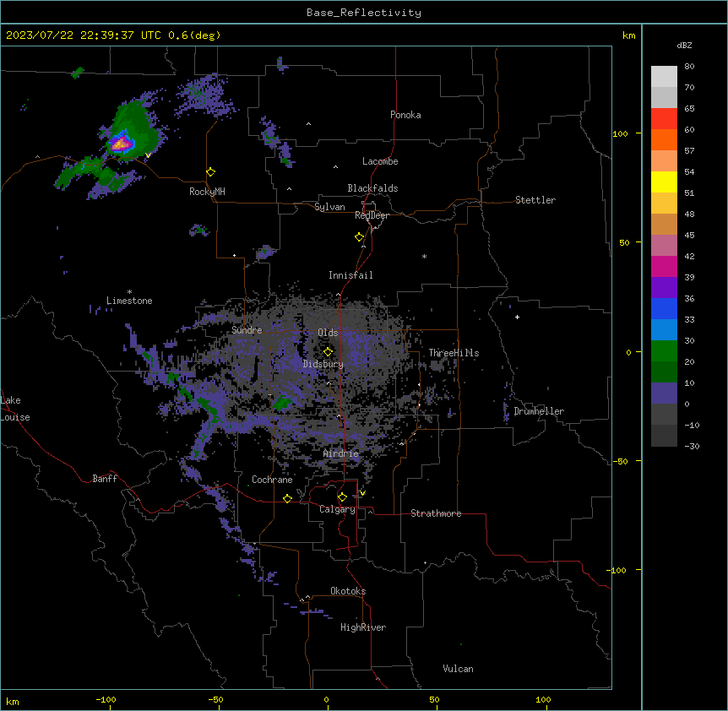
Task: Click the Innisfail city label
Action: point(350,275)
